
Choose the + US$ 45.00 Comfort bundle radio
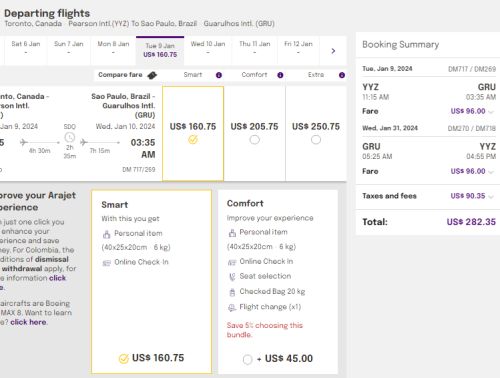247,359
